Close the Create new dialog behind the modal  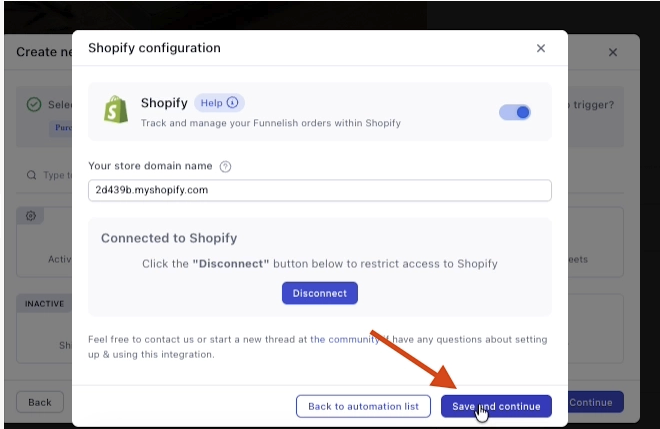(x=614, y=52)
